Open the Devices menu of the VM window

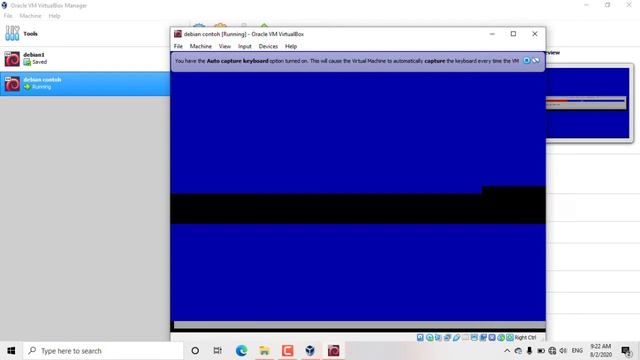[x=268, y=46]
